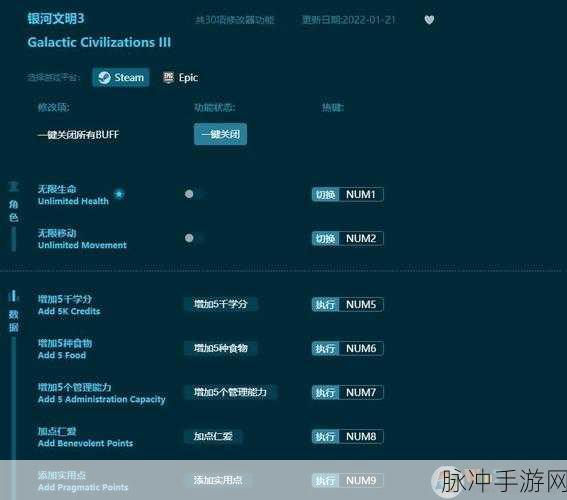Click the NUM5 hotkey field
Screen dimensions: 567x500
coord(361,304)
